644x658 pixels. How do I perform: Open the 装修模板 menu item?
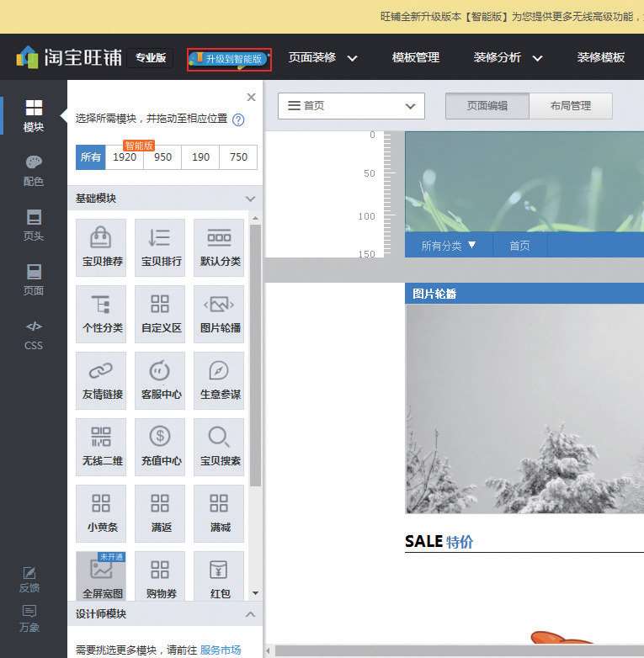601,57
